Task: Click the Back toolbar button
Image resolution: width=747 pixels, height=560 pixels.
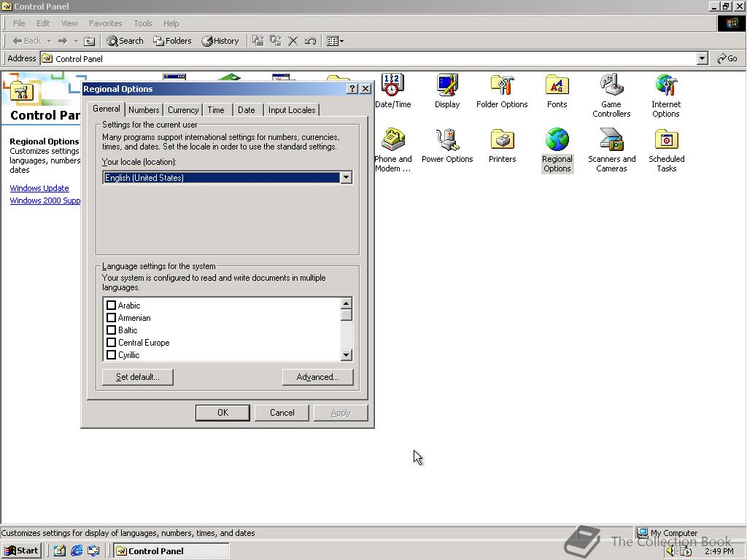Action: 27,41
